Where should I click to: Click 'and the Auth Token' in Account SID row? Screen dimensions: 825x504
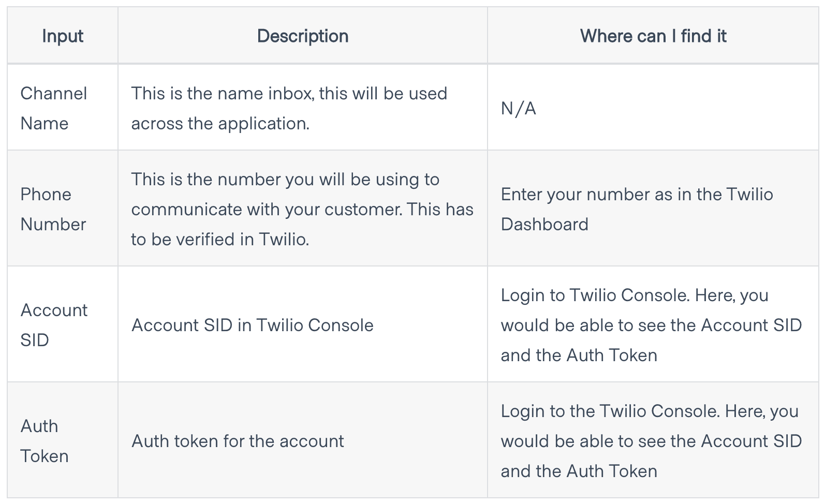point(579,355)
